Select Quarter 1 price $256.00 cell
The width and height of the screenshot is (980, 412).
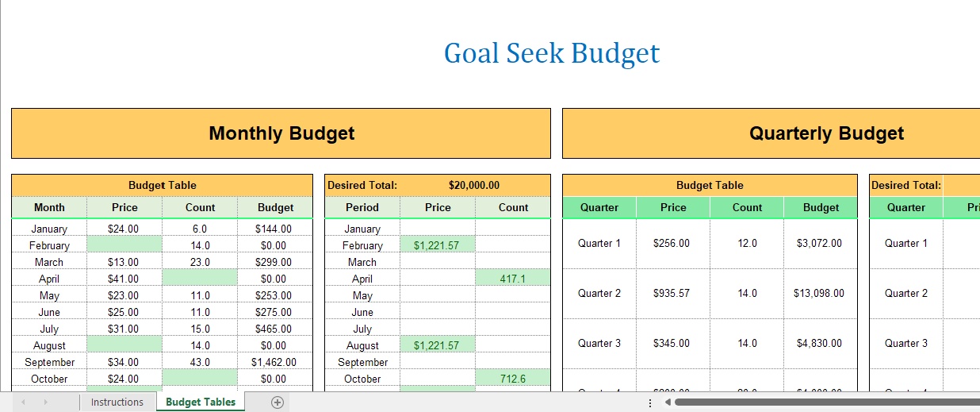click(x=672, y=244)
